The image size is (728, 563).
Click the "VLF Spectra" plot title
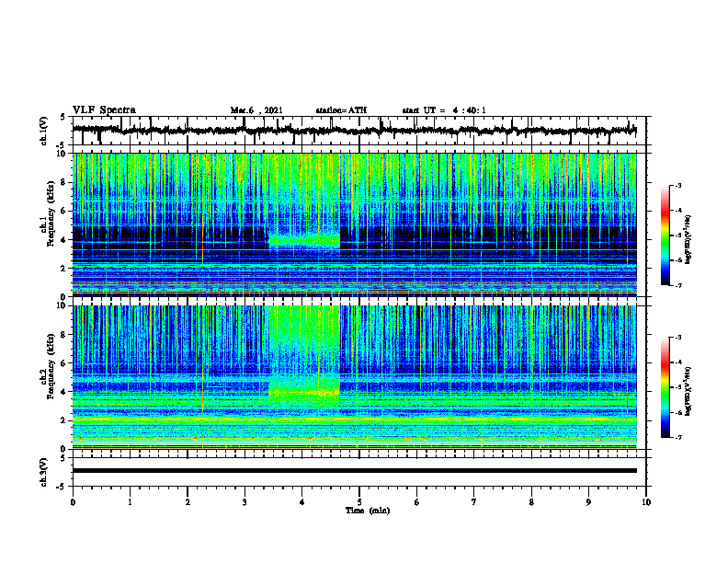coord(104,109)
